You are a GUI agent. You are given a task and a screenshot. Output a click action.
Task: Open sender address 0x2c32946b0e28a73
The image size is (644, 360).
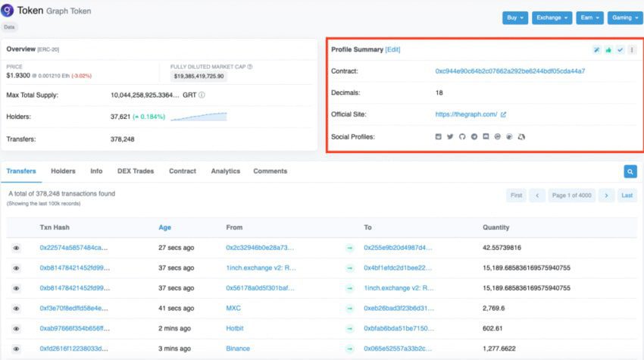coord(260,248)
